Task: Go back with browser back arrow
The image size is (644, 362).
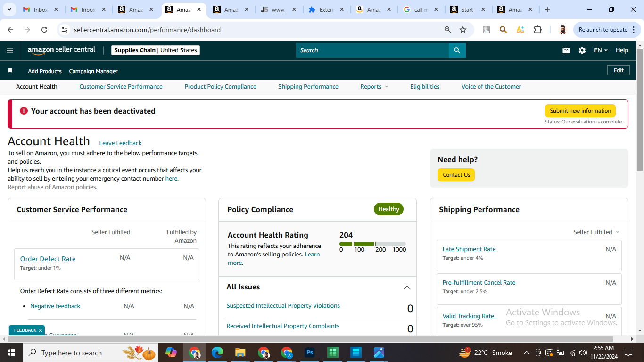Action: tap(11, 30)
